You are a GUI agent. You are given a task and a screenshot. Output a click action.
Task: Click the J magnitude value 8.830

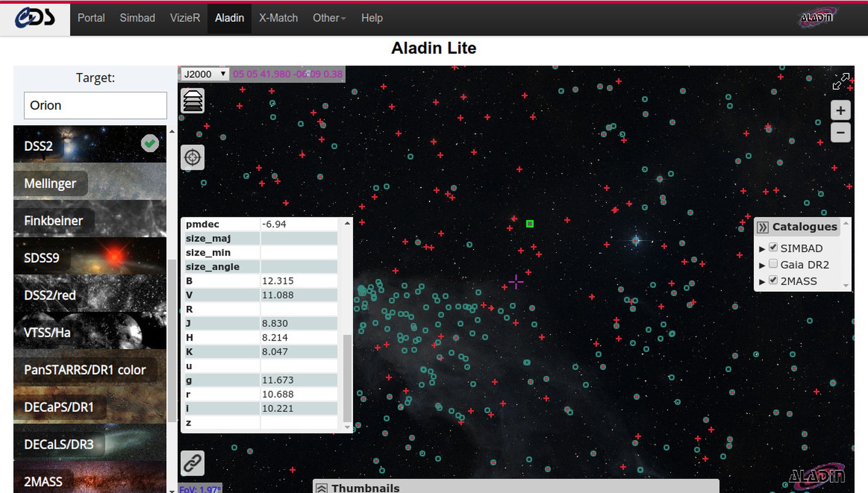tap(275, 323)
